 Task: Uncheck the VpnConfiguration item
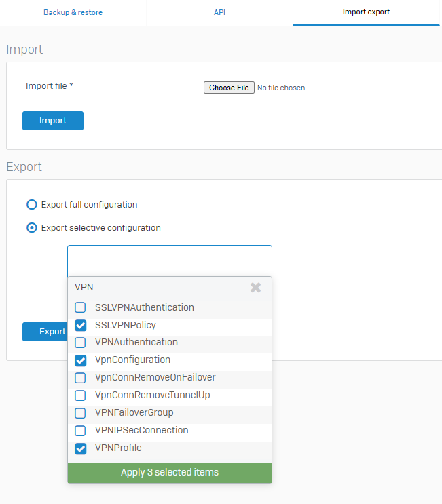coord(80,360)
